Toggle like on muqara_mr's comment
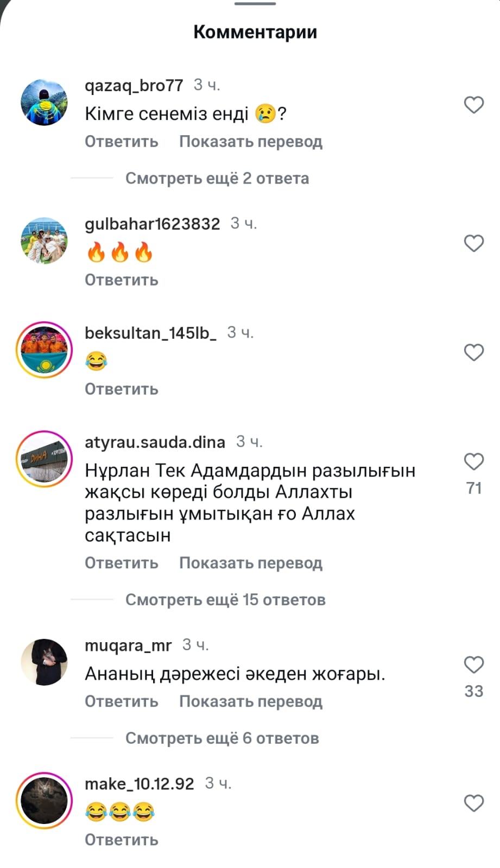This screenshot has width=500, height=868. tap(473, 665)
